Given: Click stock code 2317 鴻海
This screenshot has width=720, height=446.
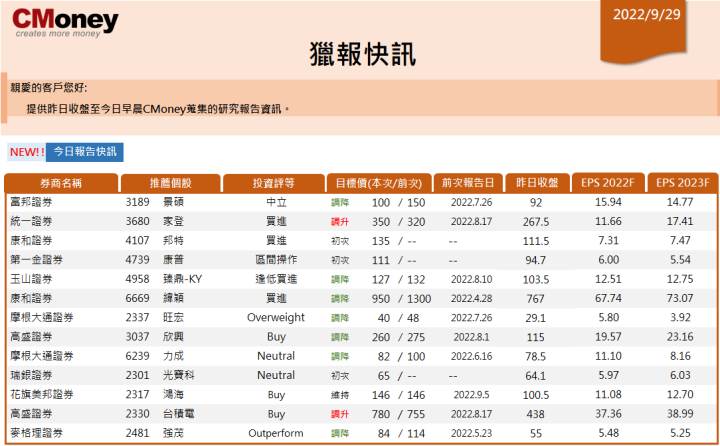Looking at the screenshot, I should tap(155, 395).
